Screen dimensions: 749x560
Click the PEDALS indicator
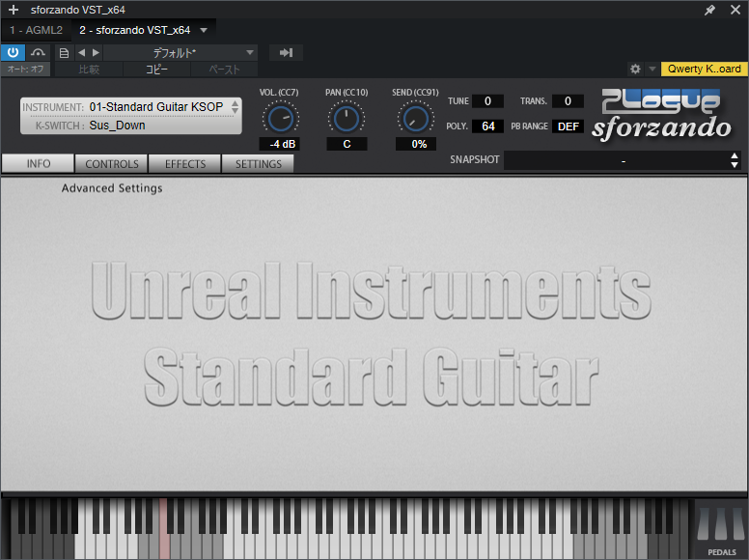coord(721,531)
